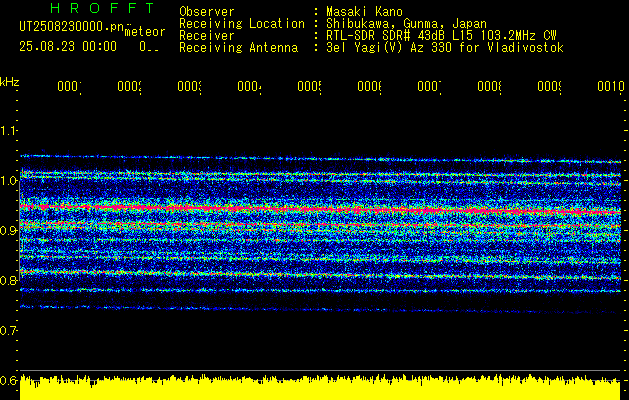Select RTL-SDR SDR# 43dB receiver details
This screenshot has height=400, width=629.
click(x=441, y=36)
